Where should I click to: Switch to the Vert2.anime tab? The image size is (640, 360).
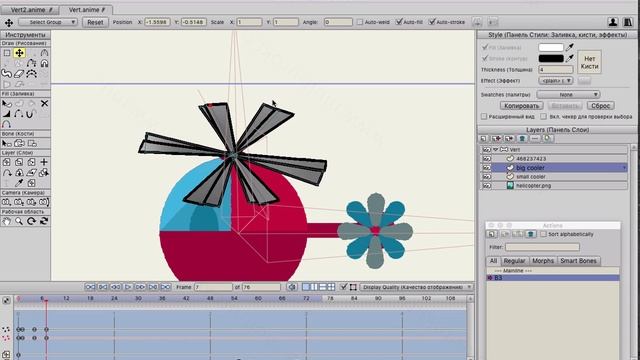[30, 9]
